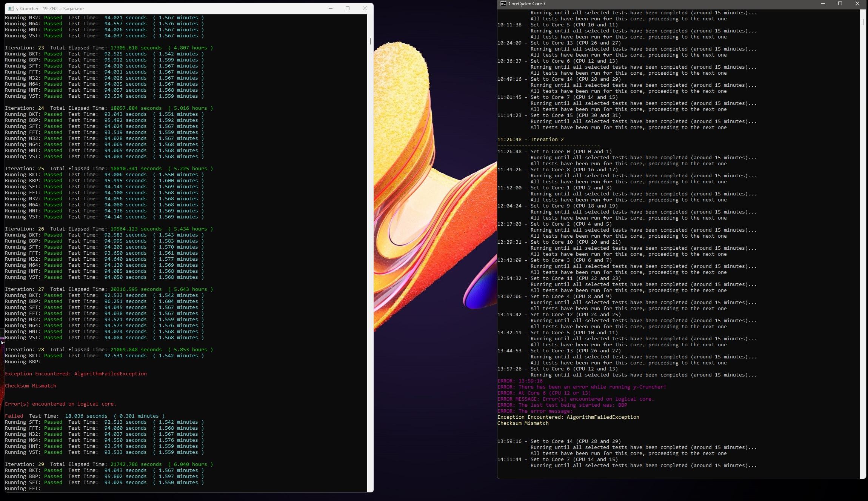The image size is (868, 501).
Task: Minimize the CoreCycler: Core 7 window
Action: tap(823, 4)
